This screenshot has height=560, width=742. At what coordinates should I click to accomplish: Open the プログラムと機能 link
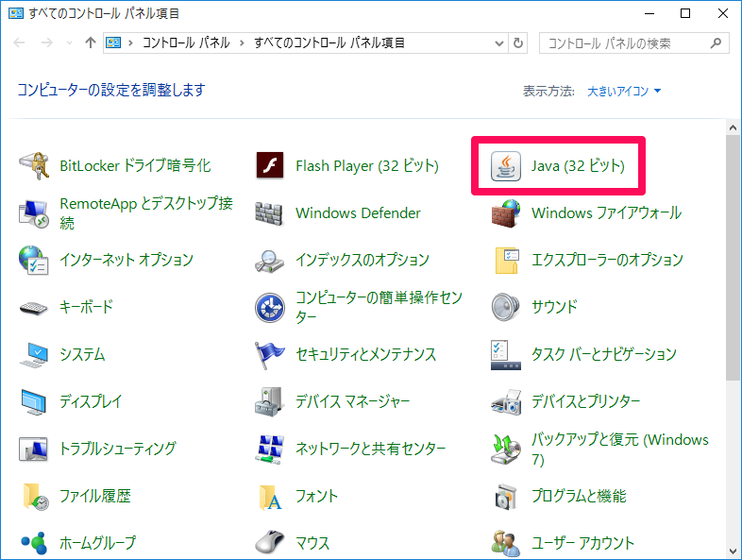578,497
